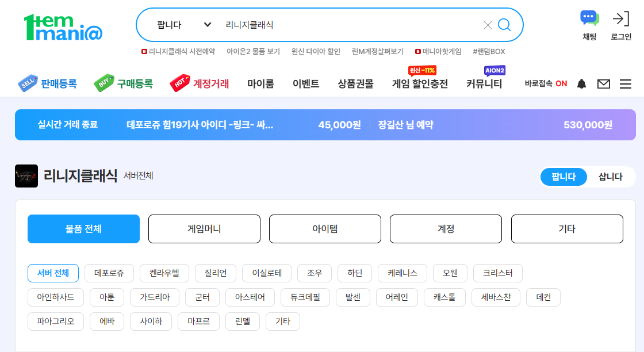Filter by 케레니스 server
The width and height of the screenshot is (644, 352).
pyautogui.click(x=402, y=273)
